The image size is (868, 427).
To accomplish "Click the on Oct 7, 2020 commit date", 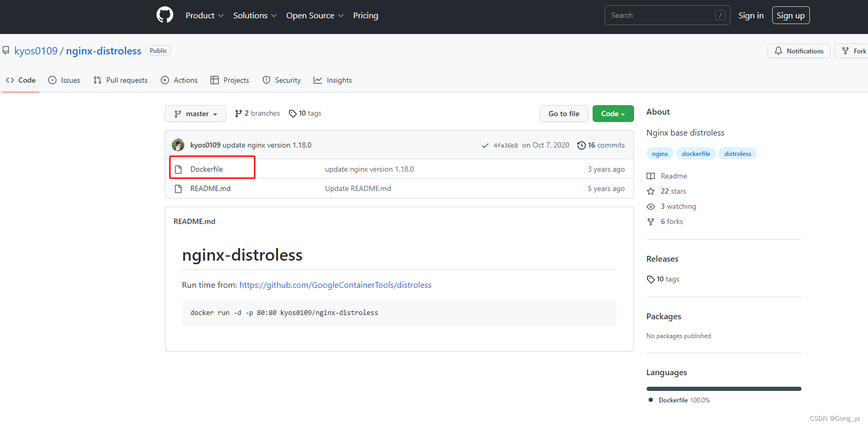I will (x=546, y=145).
